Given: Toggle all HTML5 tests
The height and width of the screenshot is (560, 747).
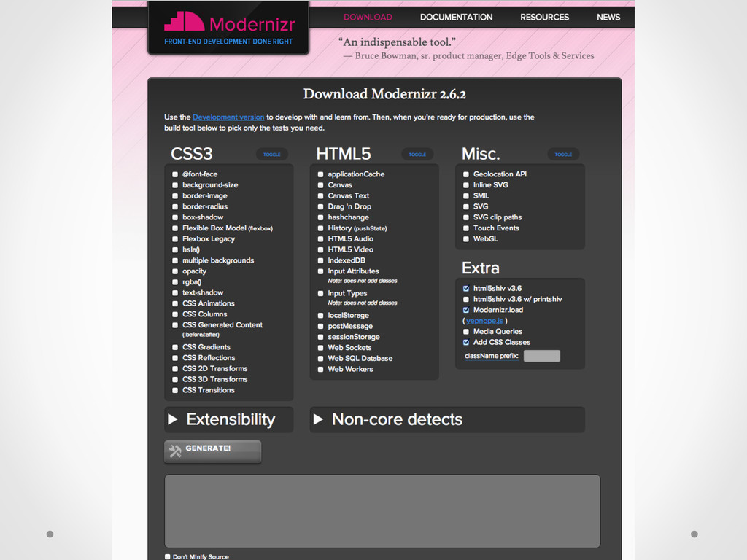Looking at the screenshot, I should 417,155.
